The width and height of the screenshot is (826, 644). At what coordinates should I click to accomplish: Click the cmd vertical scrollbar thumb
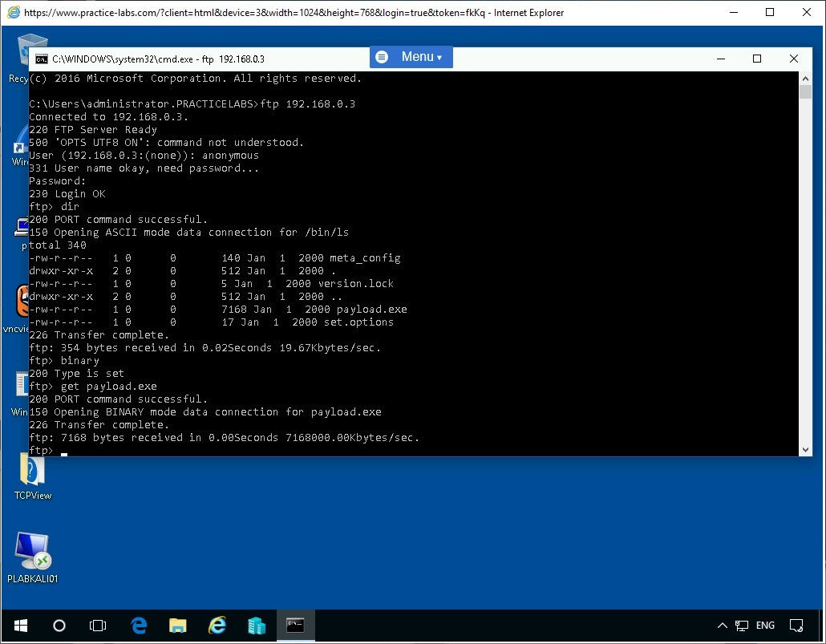[x=805, y=92]
